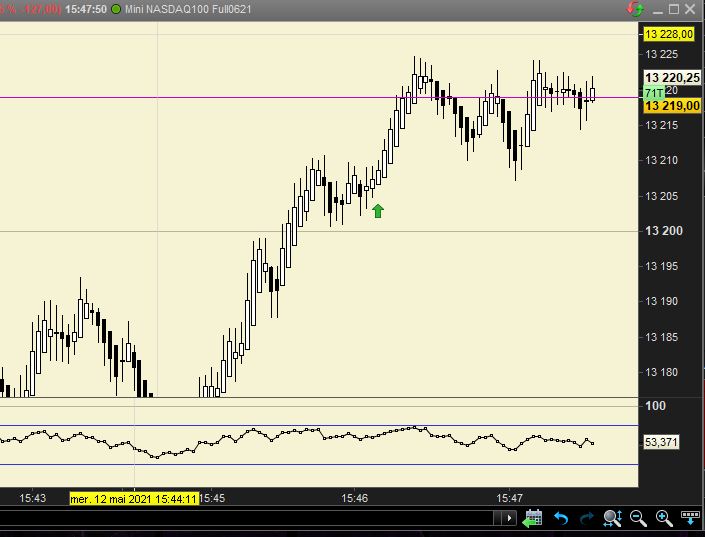Open the toolbar hide/show arrow icon
The height and width of the screenshot is (537, 705).
(x=690, y=518)
